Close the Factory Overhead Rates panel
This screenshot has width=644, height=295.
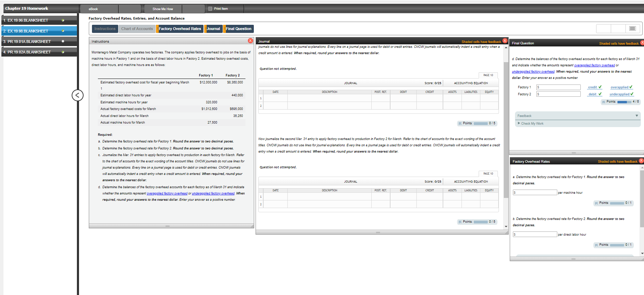pyautogui.click(x=641, y=161)
